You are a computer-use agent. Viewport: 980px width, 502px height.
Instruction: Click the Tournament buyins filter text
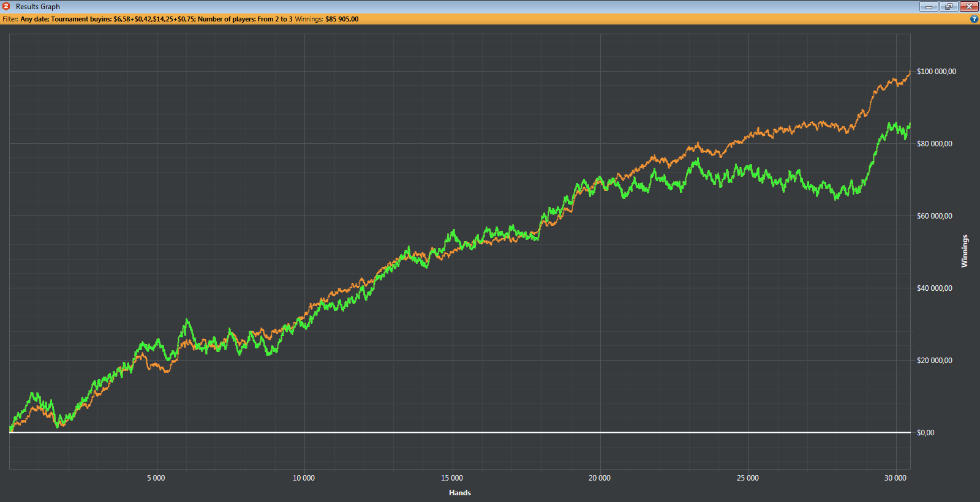coord(123,19)
